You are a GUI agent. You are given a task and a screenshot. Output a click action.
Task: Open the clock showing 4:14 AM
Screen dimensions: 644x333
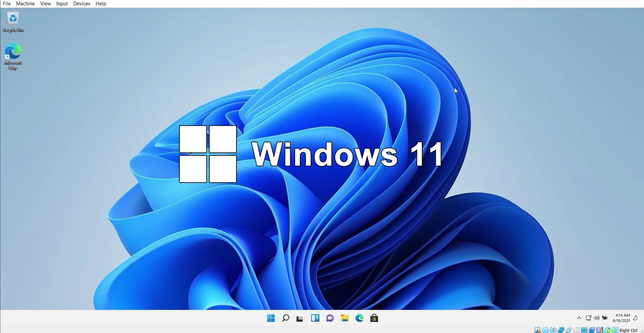coord(622,318)
